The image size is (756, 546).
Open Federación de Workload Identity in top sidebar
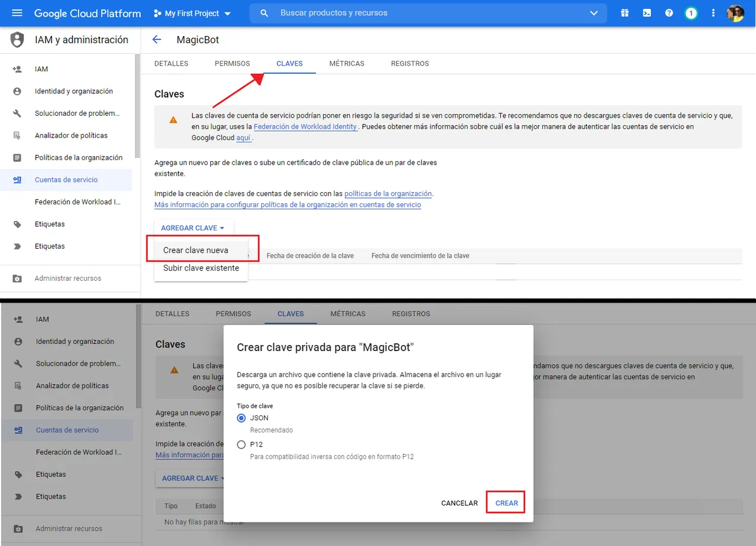click(x=77, y=202)
